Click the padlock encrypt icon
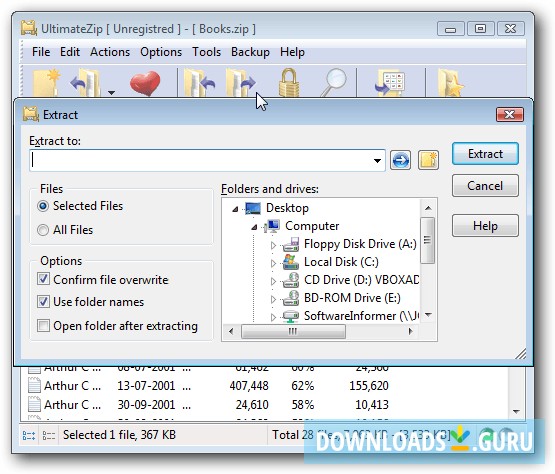Image resolution: width=555 pixels, height=474 pixels. (288, 83)
